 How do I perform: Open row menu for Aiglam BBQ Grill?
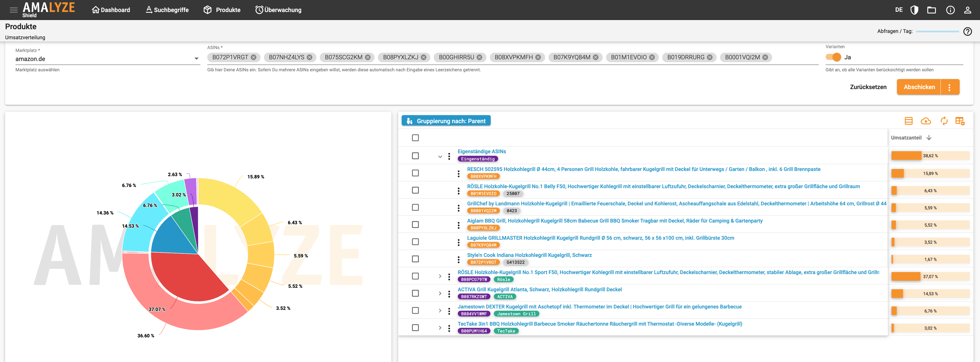tap(458, 225)
